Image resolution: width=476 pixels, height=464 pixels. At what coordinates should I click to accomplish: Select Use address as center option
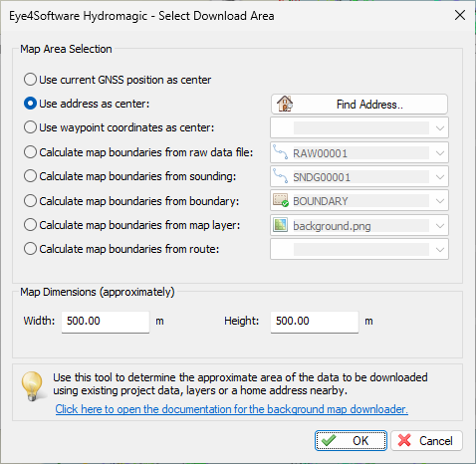[x=87, y=104]
